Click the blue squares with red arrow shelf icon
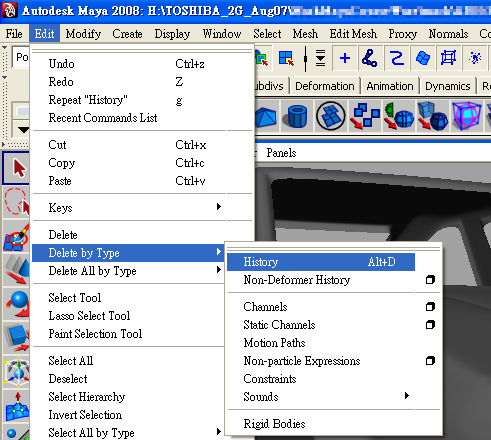Viewport: 491px width, 440px height. pyautogui.click(x=365, y=116)
